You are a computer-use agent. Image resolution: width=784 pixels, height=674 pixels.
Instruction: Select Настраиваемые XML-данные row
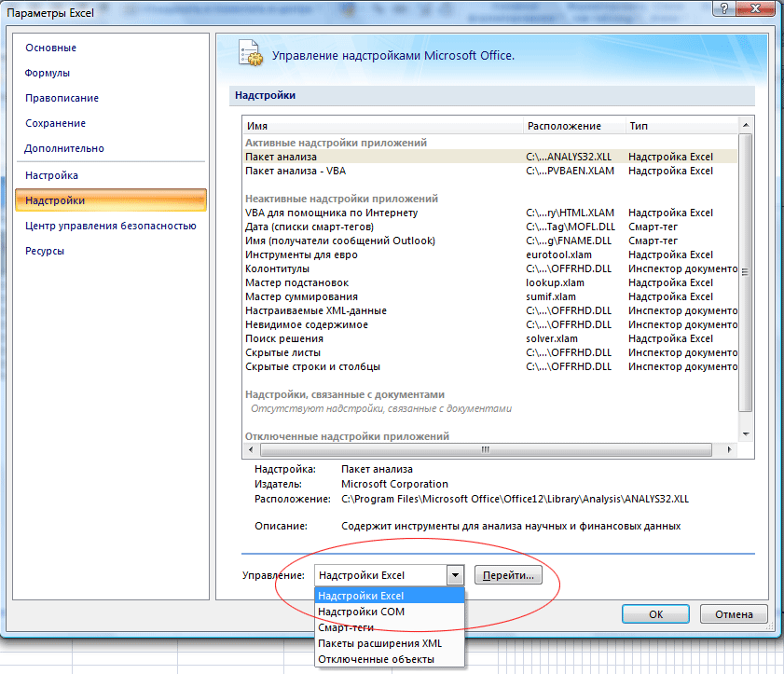click(x=490, y=310)
